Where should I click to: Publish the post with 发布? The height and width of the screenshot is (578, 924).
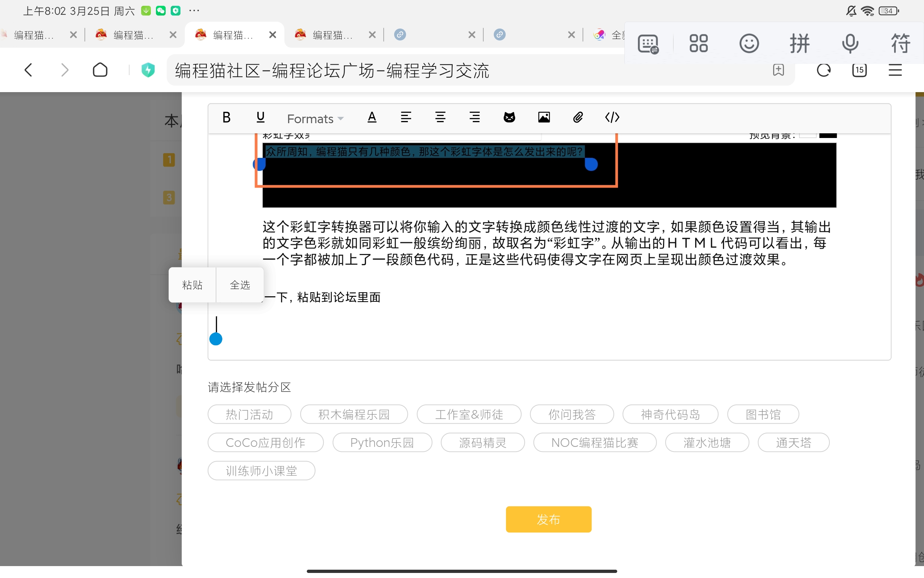549,519
